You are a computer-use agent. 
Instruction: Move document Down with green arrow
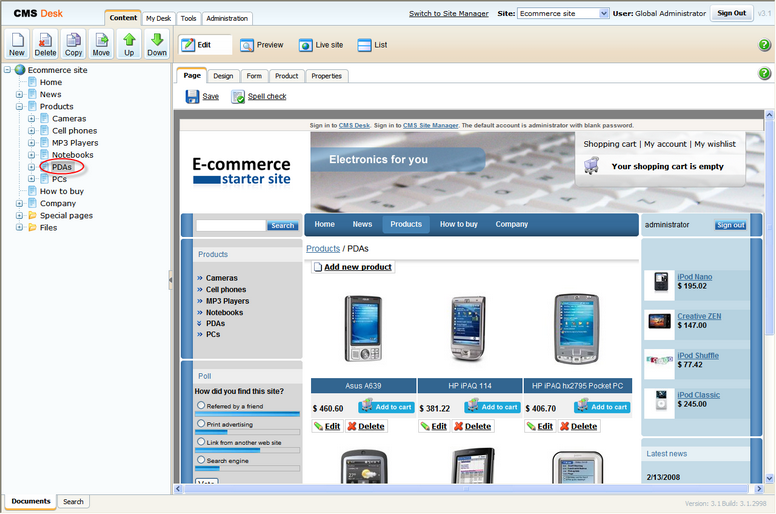157,44
